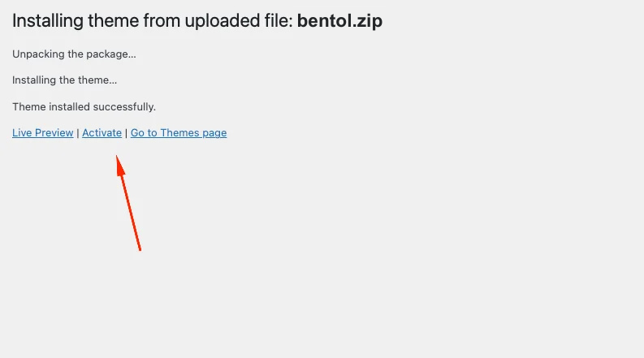Click the 'Theme installed successfully.' message
This screenshot has width=644, height=358.
click(x=84, y=106)
